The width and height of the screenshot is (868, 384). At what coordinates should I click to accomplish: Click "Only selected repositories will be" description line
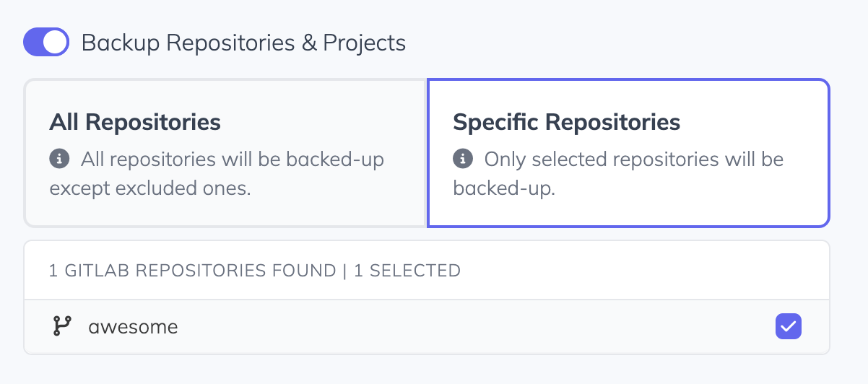point(633,159)
